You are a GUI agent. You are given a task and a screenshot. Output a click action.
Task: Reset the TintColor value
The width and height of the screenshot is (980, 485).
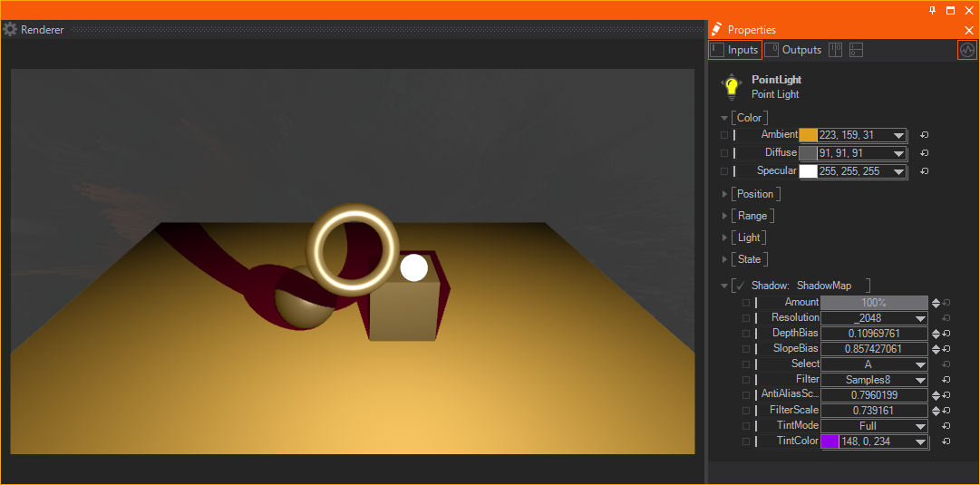pos(946,441)
